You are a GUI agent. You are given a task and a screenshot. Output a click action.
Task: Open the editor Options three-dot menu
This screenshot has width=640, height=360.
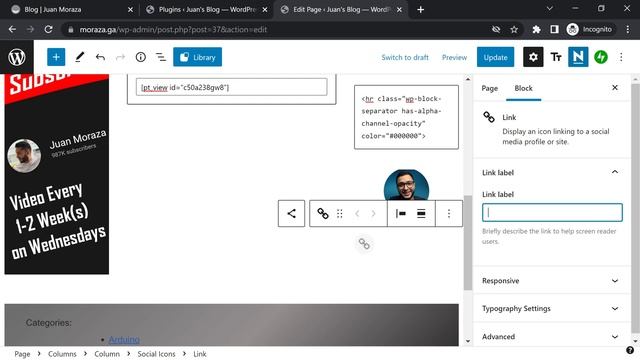click(621, 57)
